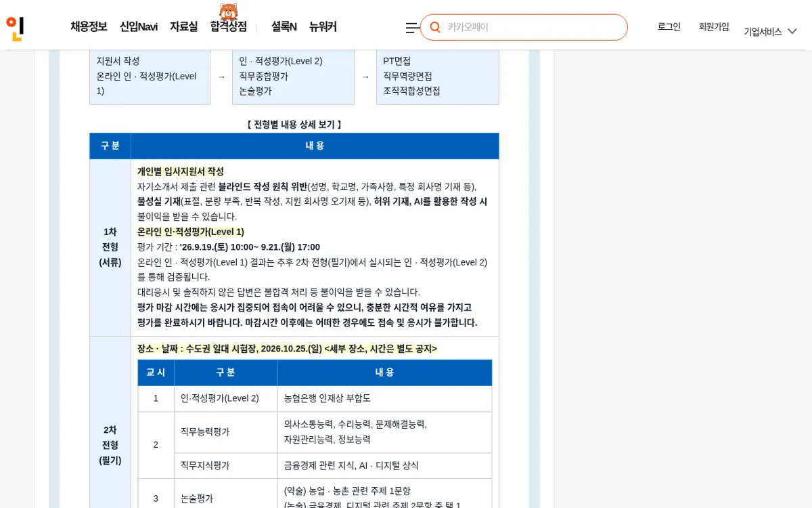The height and width of the screenshot is (508, 812).
Task: Click the 【 전형별 내용 상세 보기 】 heading
Action: click(294, 124)
